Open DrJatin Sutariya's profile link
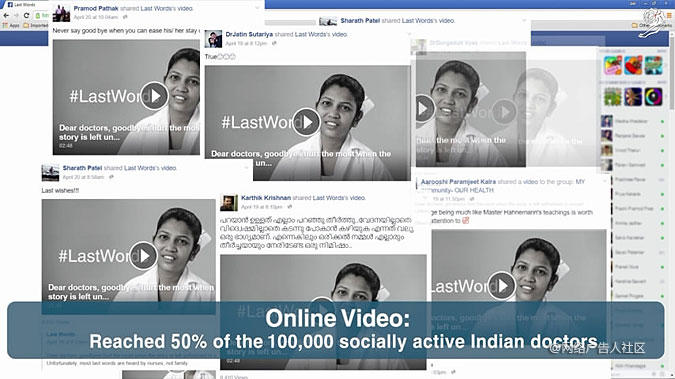Image resolution: width=675 pixels, height=379 pixels. pos(249,34)
